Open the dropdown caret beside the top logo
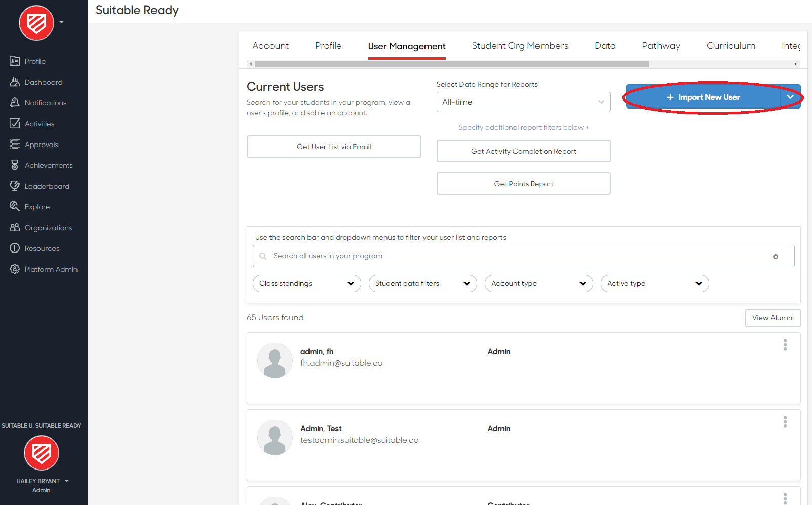The height and width of the screenshot is (505, 812). [x=62, y=22]
